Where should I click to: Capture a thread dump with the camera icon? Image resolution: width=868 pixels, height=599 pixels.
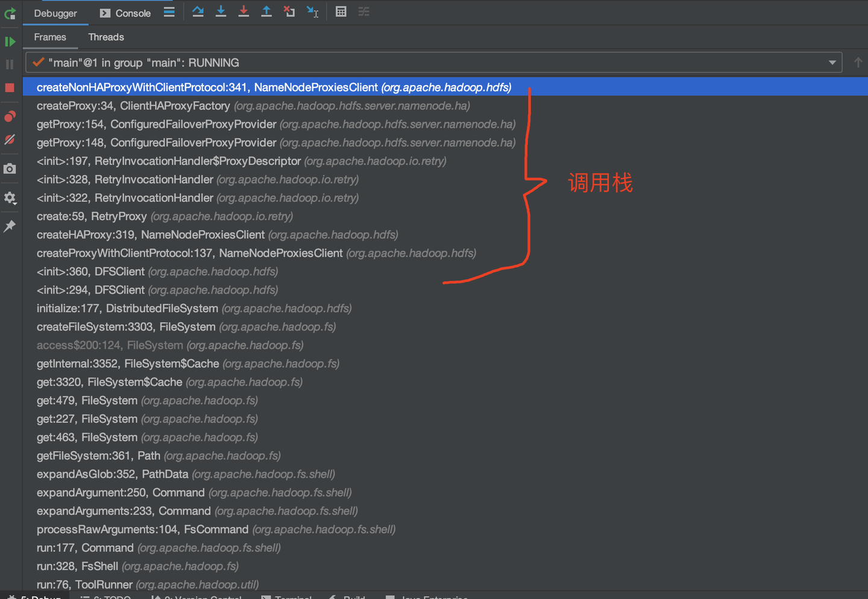10,169
